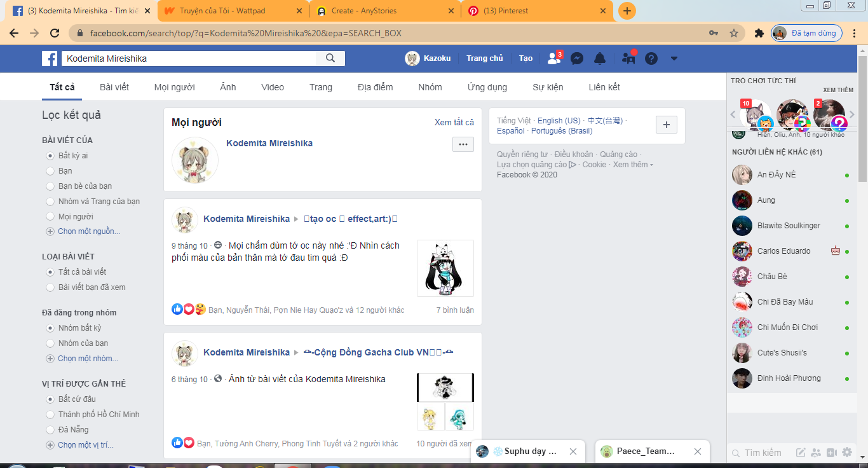Select the "Bạn bè của bạn" radio option
Image resolution: width=868 pixels, height=468 pixels.
coord(50,186)
